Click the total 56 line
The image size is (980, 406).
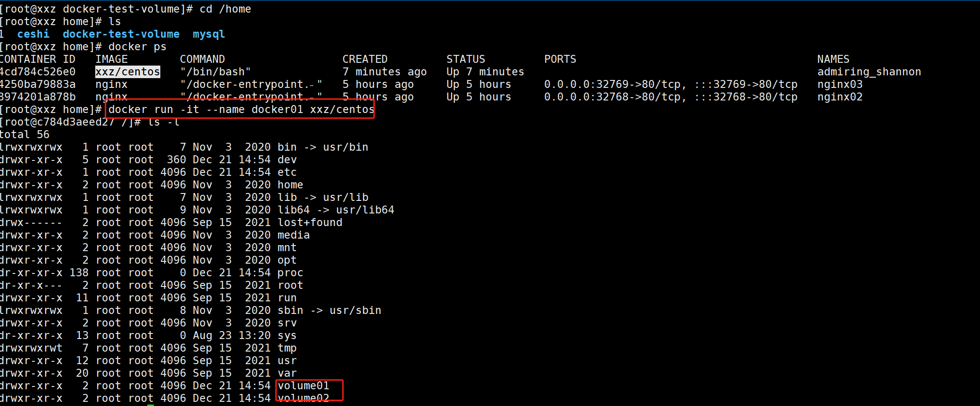(25, 134)
